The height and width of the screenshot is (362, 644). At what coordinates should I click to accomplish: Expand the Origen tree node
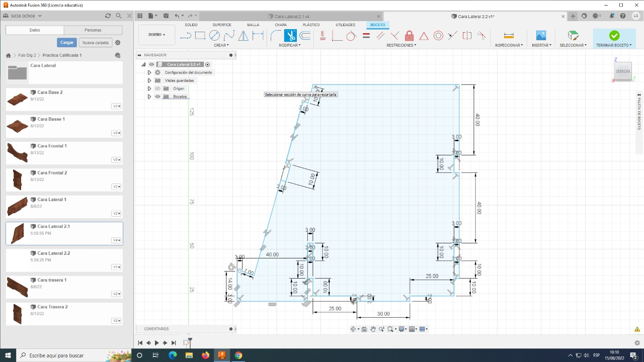tap(149, 88)
